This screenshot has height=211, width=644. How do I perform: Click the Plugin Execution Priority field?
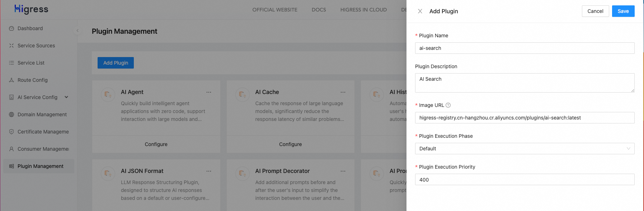(525, 179)
